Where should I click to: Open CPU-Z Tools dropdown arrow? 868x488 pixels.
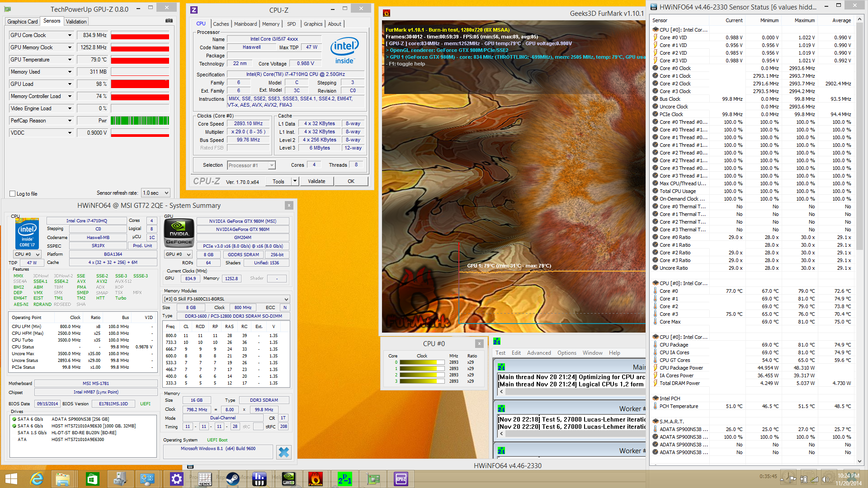[x=295, y=181]
